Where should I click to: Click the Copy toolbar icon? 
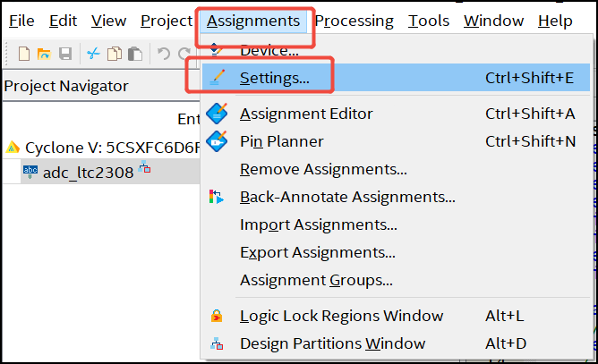pyautogui.click(x=114, y=54)
